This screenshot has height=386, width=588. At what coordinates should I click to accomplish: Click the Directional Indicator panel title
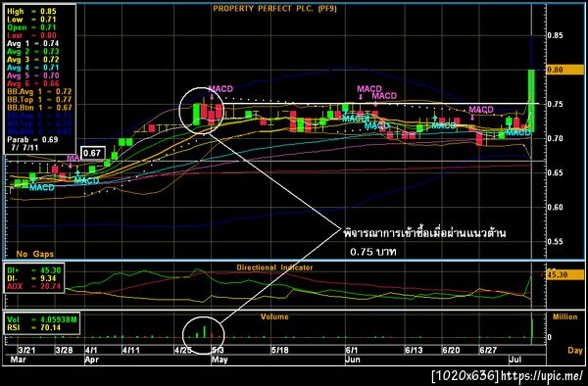(274, 267)
